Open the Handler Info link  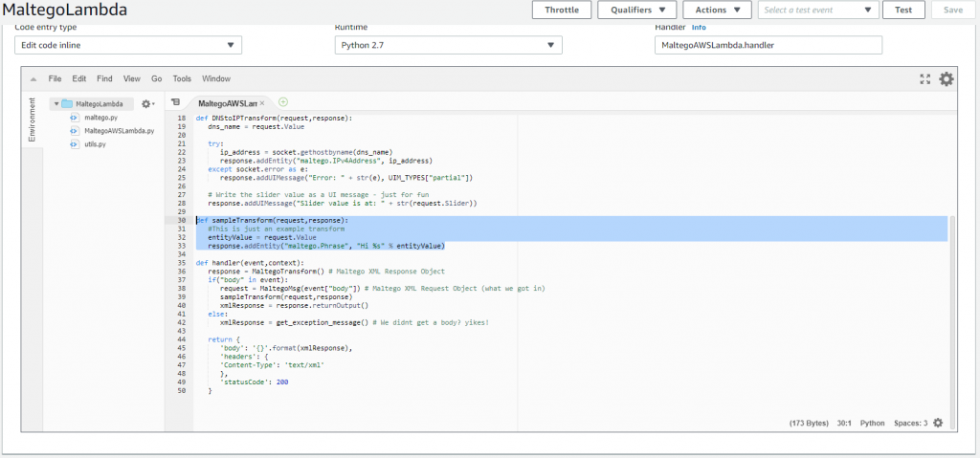pos(699,28)
